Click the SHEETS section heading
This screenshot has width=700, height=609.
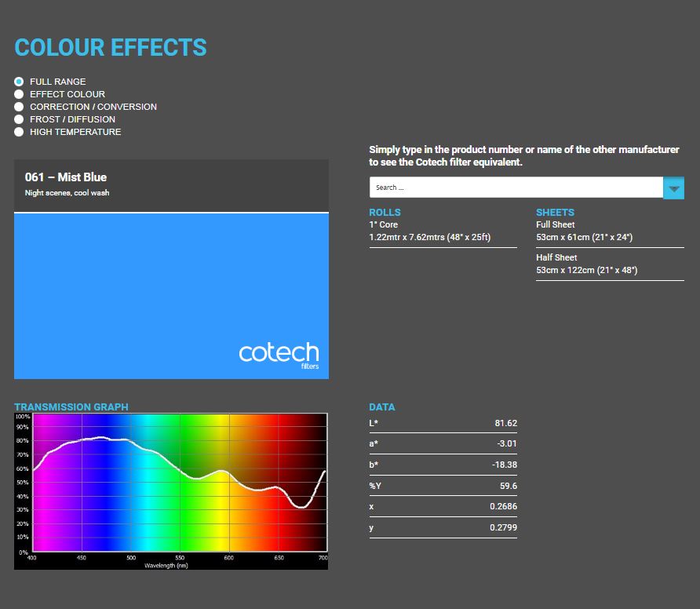[x=555, y=213]
